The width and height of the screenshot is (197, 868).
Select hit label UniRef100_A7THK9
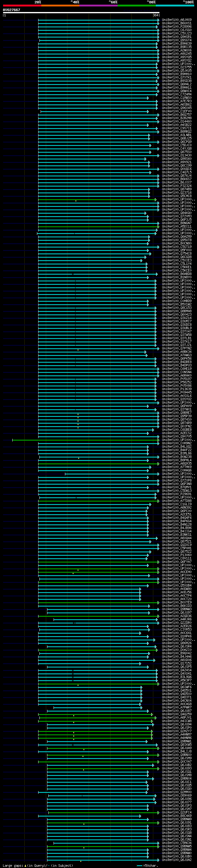(177, 467)
